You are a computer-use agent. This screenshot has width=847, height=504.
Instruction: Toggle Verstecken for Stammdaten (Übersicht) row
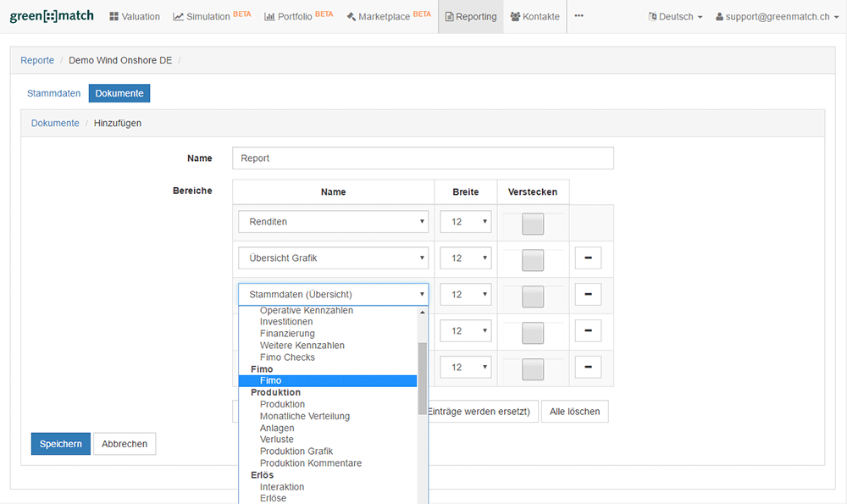pos(533,296)
